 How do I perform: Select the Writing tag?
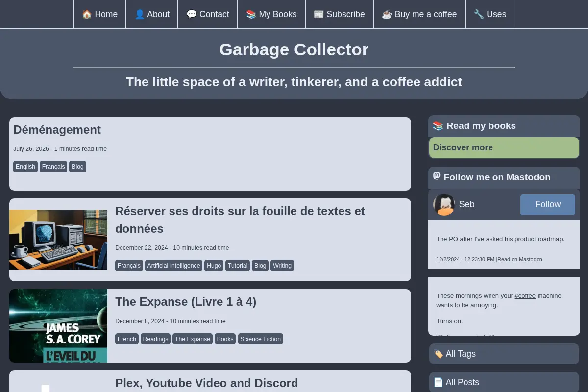(x=282, y=266)
